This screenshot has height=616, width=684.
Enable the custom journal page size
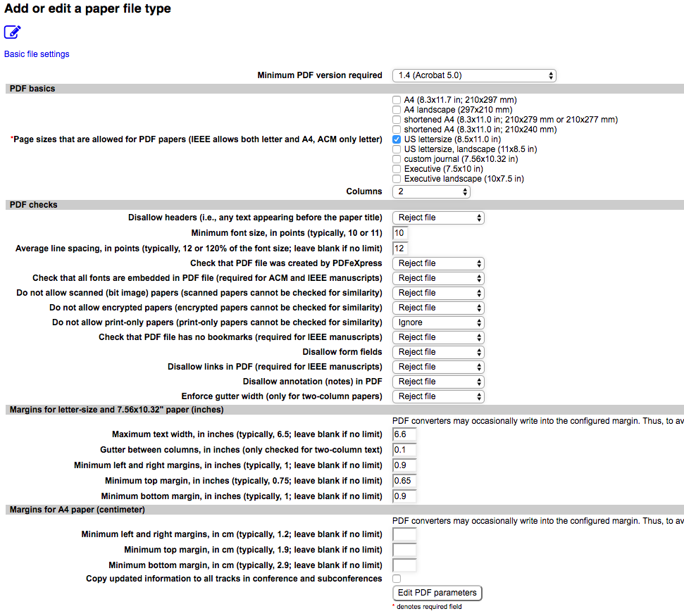pos(397,159)
